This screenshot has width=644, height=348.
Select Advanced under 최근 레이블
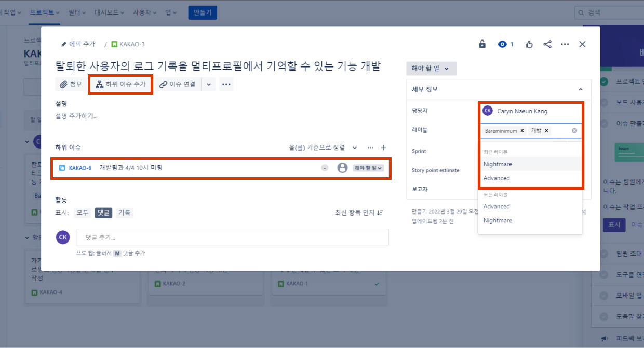pyautogui.click(x=530, y=178)
